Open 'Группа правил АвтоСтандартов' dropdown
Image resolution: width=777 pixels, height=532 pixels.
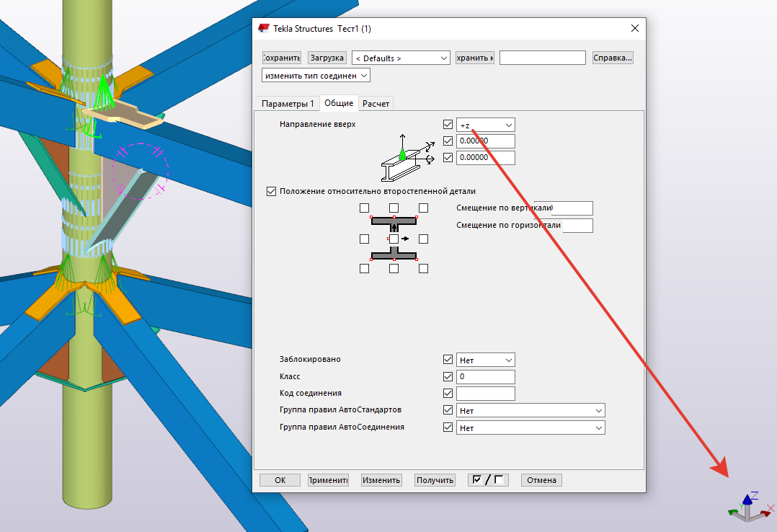click(530, 410)
